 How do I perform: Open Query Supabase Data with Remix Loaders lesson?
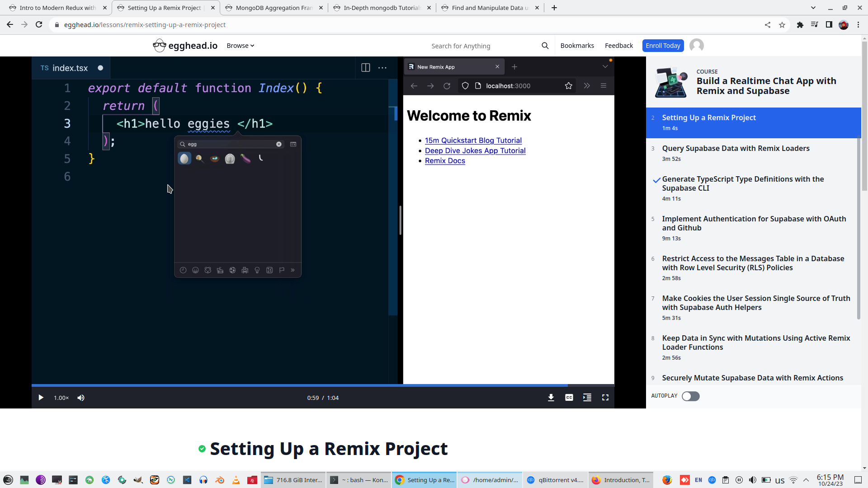[736, 148]
